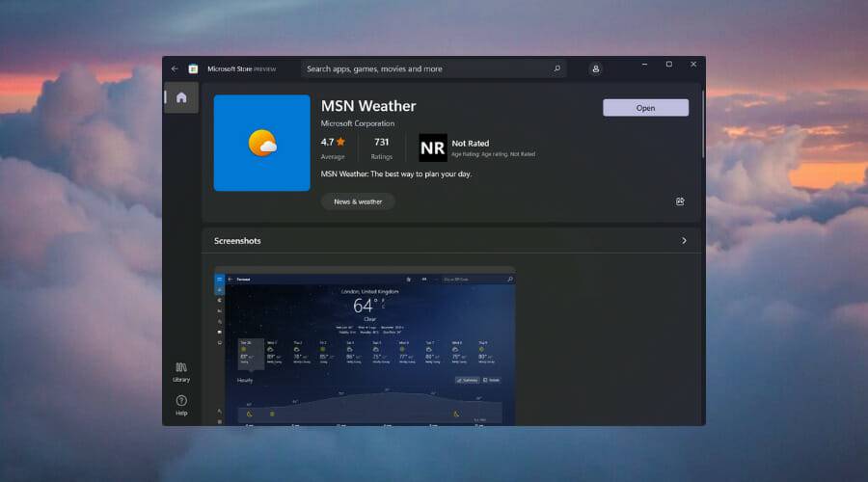
Task: Go back using the back arrow
Action: (175, 69)
